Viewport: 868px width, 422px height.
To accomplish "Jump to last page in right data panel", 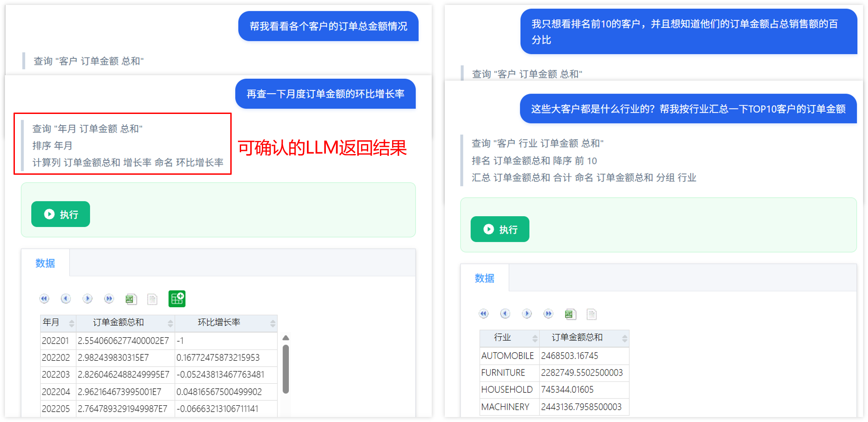I will [x=548, y=314].
